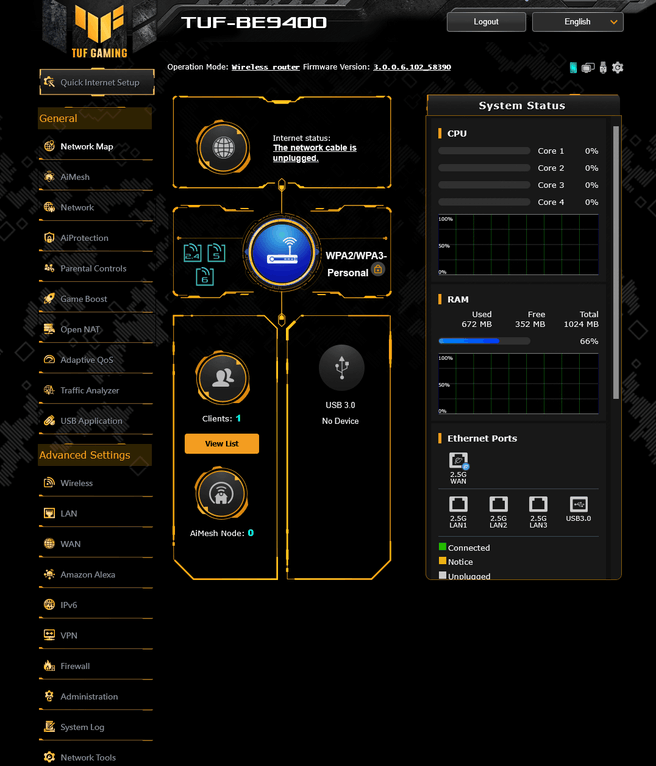Image resolution: width=656 pixels, height=766 pixels.
Task: Click the firmware version link
Action: pos(412,67)
